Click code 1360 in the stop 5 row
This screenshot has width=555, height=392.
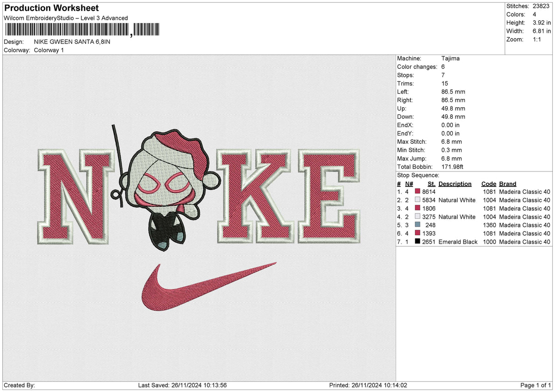pos(489,225)
